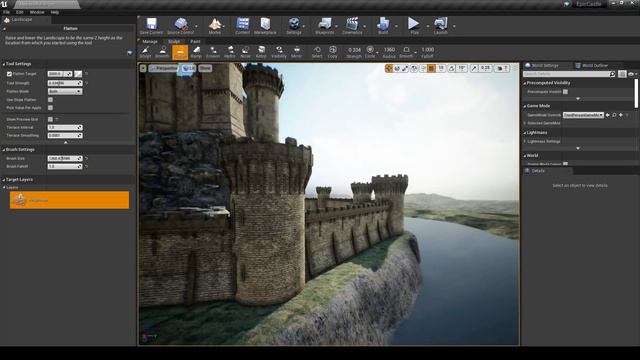Select the Erosion landscape tool

pyautogui.click(x=213, y=52)
